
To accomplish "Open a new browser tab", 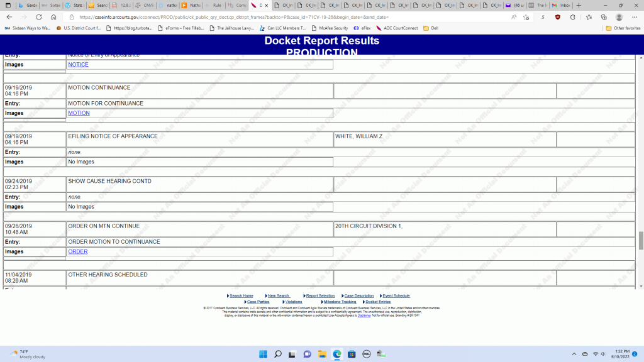I will pos(579,5).
